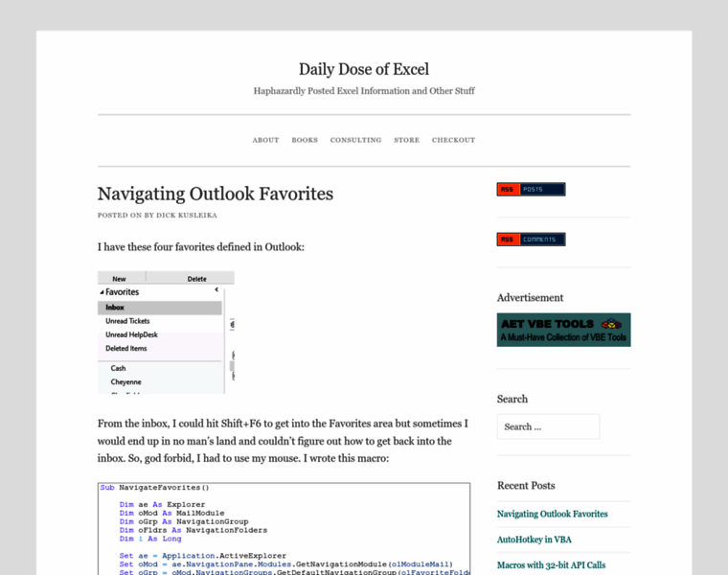Open recent post AutoHotkey in VBA
This screenshot has width=728, height=575.
[x=534, y=540]
